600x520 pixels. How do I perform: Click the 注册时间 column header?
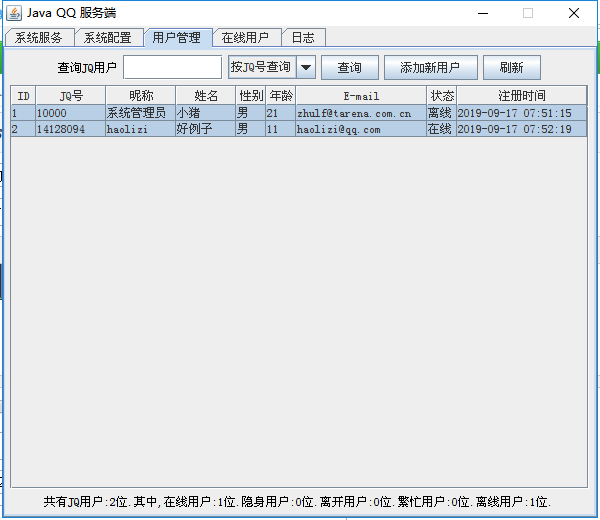coord(522,96)
